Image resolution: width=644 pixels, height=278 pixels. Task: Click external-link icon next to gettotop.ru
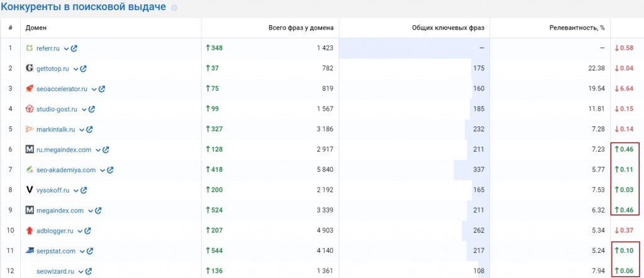pyautogui.click(x=83, y=69)
